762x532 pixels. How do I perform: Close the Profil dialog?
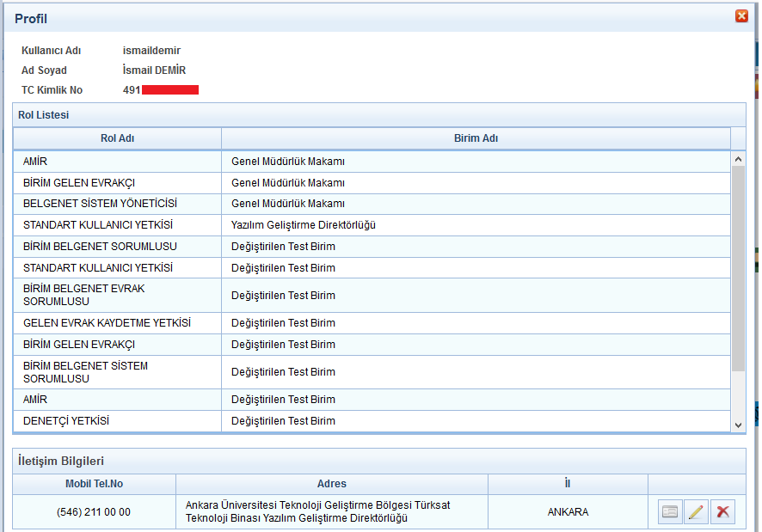pos(740,15)
